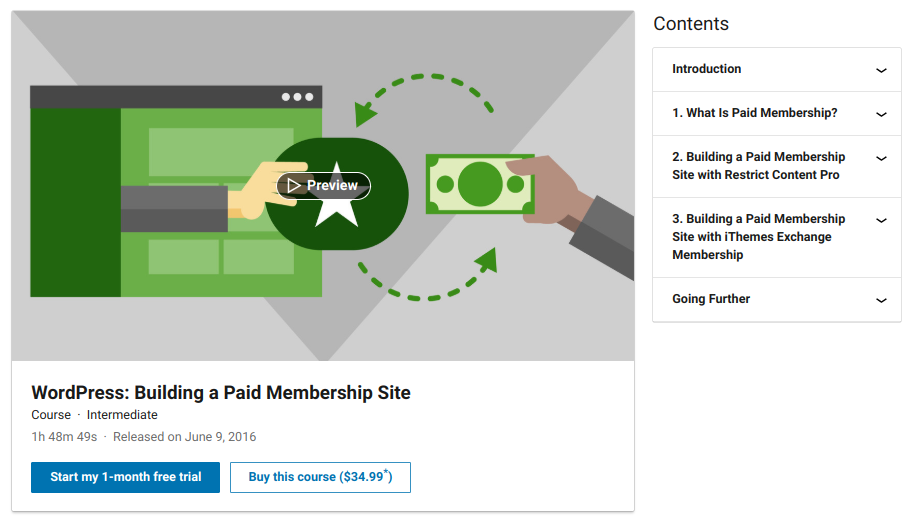This screenshot has width=915, height=519.
Task: Click the 1h 48m 49s duration text
Action: 64,437
